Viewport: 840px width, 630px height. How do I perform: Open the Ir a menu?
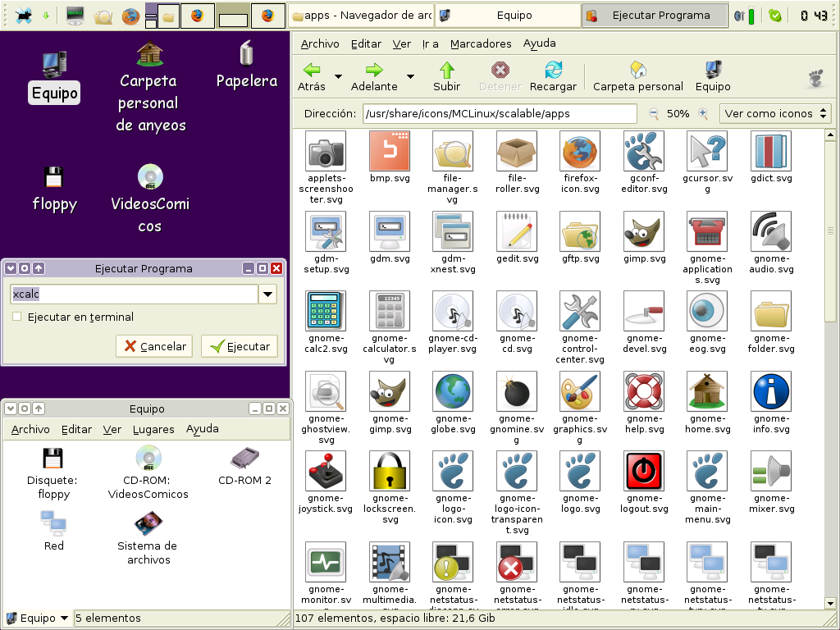[x=430, y=44]
